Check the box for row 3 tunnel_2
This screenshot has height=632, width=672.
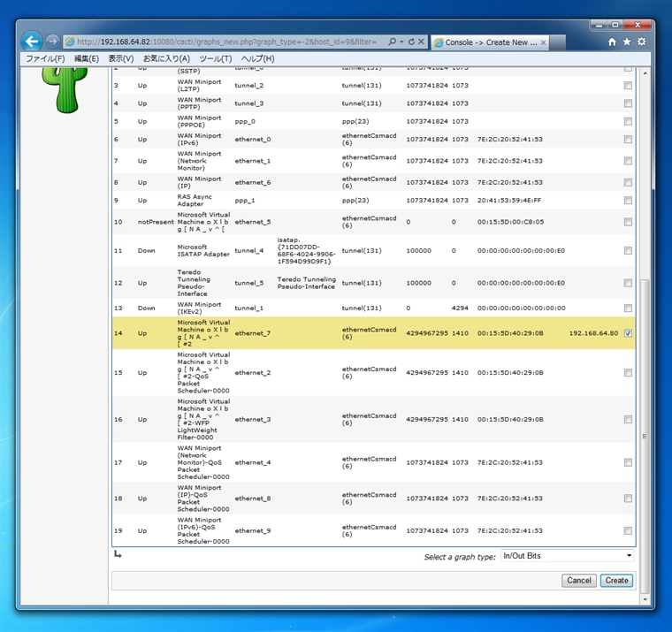coord(628,86)
